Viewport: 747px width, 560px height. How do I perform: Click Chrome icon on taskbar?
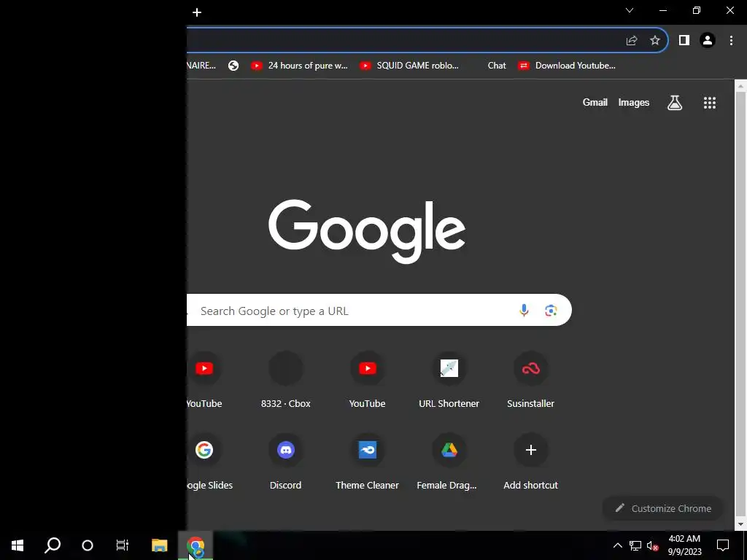click(x=196, y=545)
